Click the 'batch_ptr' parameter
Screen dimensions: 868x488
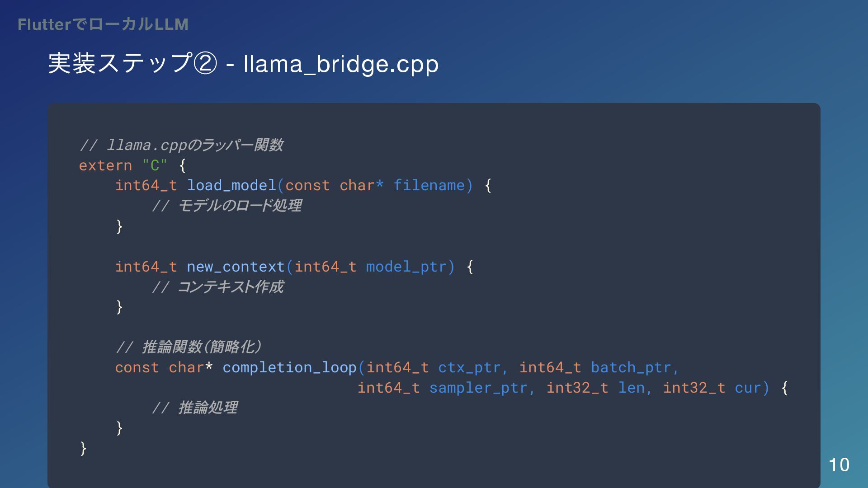pos(631,367)
